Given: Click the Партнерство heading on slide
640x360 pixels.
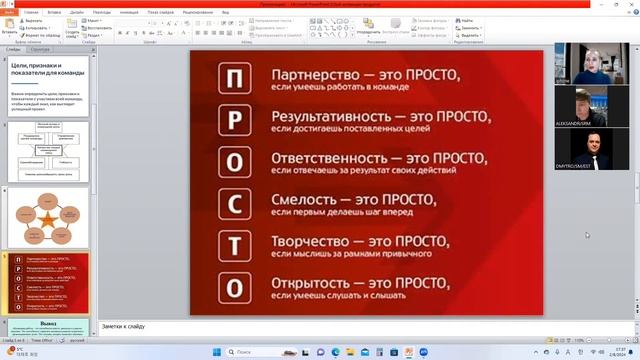Looking at the screenshot, I should 366,75.
